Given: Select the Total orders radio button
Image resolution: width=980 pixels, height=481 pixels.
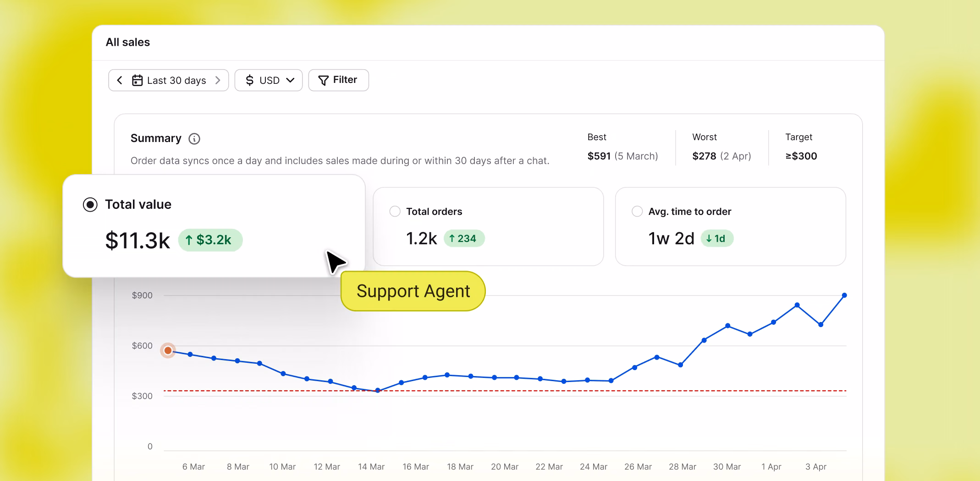Looking at the screenshot, I should 395,211.
